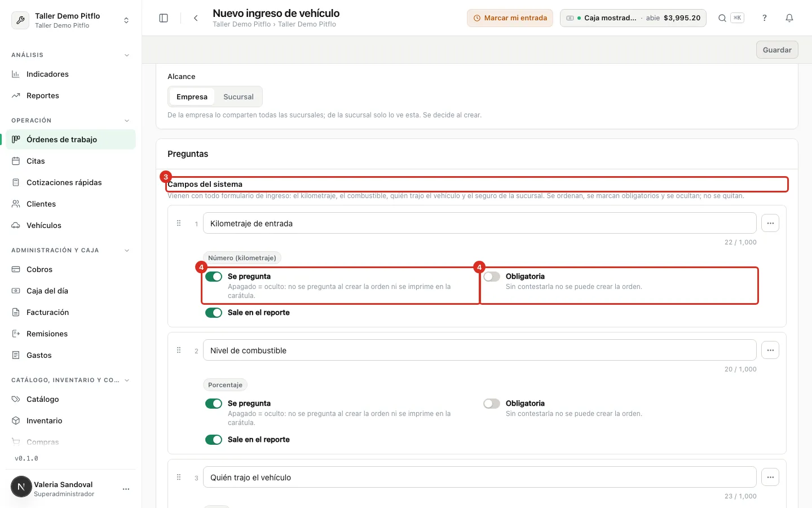Click the Guardar button
Screen dimensions: 812x508
pos(777,50)
